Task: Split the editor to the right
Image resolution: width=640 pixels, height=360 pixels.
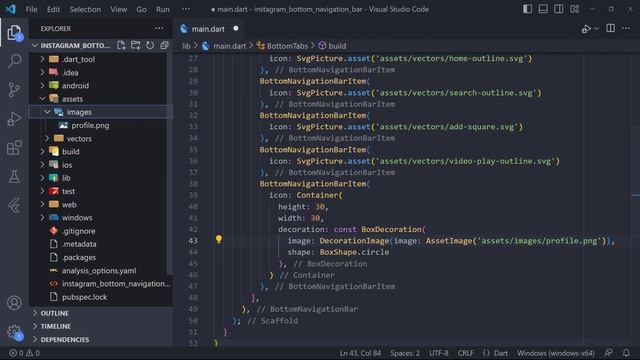Action: tap(611, 28)
